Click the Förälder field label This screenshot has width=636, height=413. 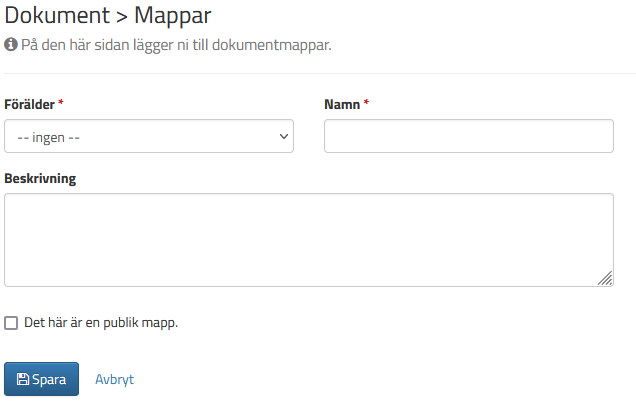[x=30, y=104]
